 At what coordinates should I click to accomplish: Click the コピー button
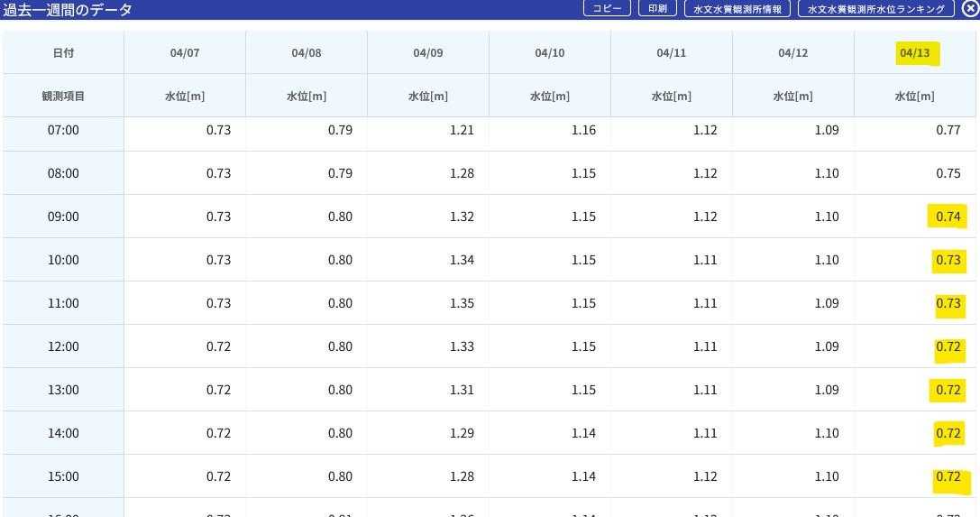click(x=607, y=8)
